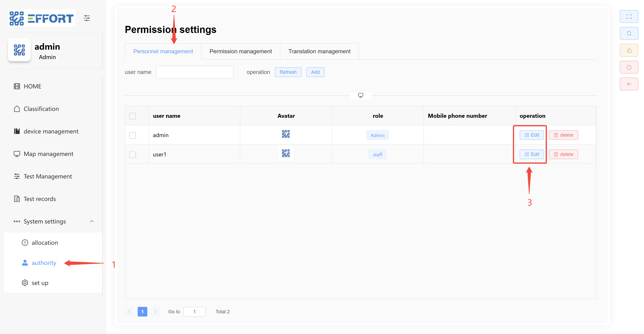This screenshot has width=644, height=334.
Task: Click the fullscreen icon at top right
Action: coord(629,16)
